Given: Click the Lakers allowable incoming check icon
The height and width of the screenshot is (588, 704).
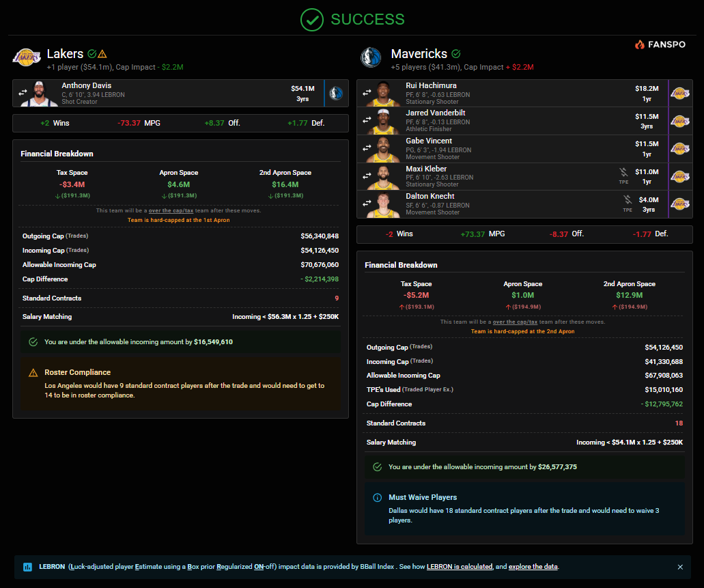Looking at the screenshot, I should [x=33, y=342].
